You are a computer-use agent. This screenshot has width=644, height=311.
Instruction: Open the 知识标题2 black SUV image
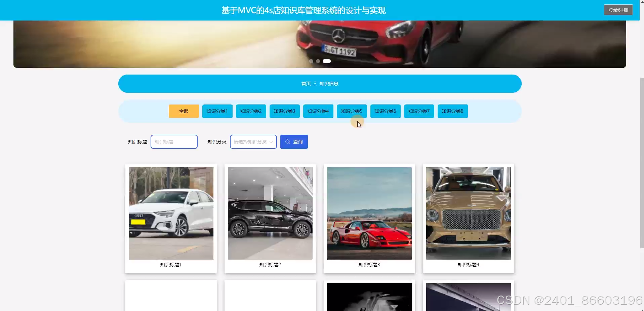pos(270,213)
